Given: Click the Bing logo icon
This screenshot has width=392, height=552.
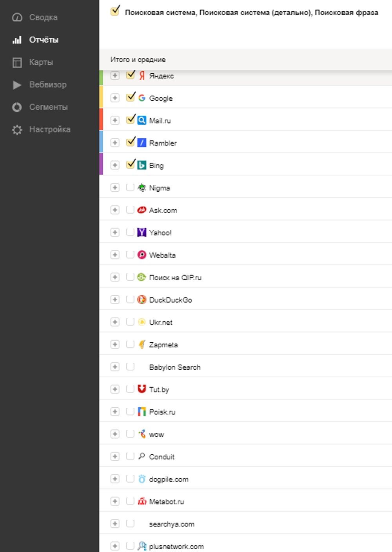Looking at the screenshot, I should [142, 165].
